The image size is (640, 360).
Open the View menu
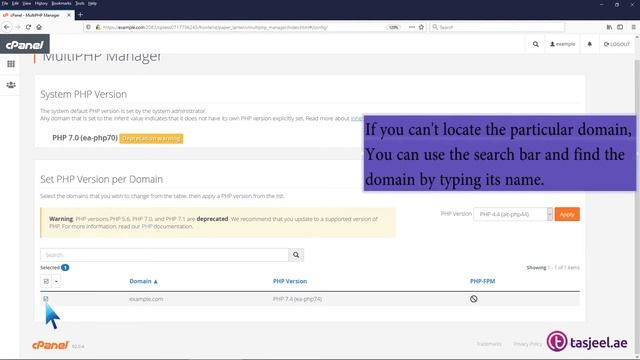click(x=27, y=3)
